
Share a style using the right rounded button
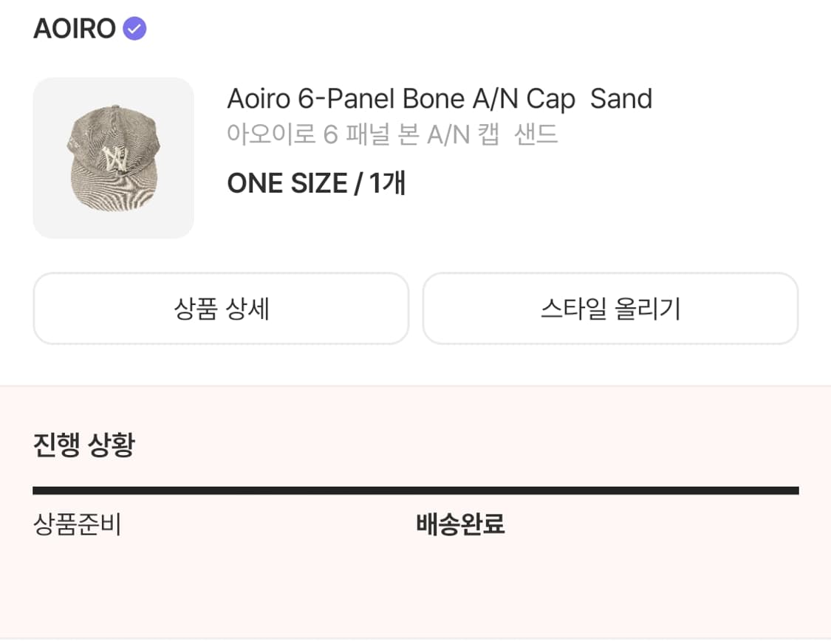[x=610, y=309]
